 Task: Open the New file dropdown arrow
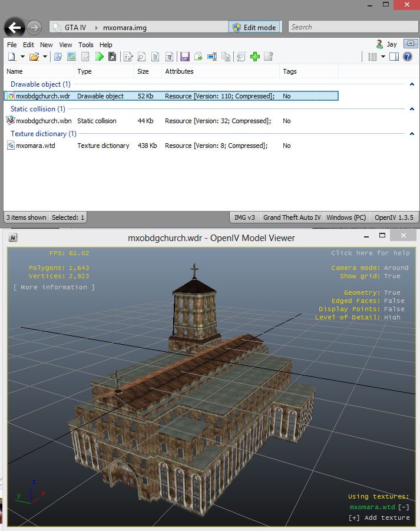(x=22, y=57)
